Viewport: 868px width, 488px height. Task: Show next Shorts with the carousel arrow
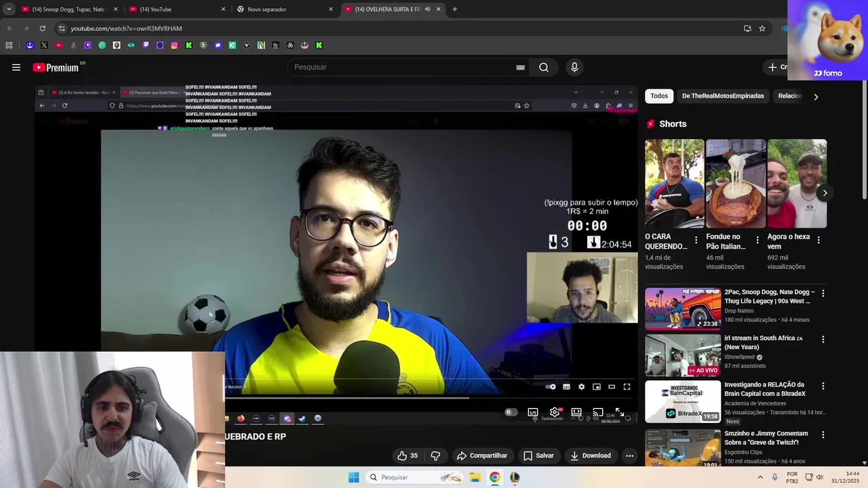(825, 193)
